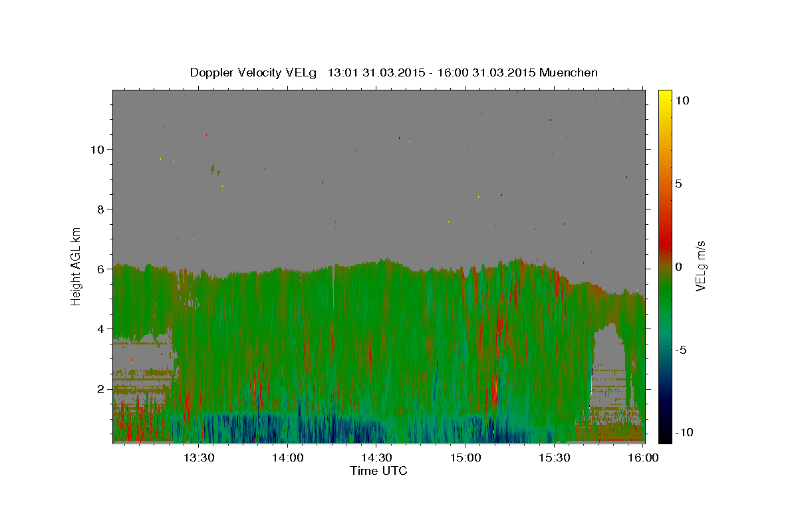
Task: Click the plot title 'Doppler Velocity VELg'
Action: tap(254, 72)
